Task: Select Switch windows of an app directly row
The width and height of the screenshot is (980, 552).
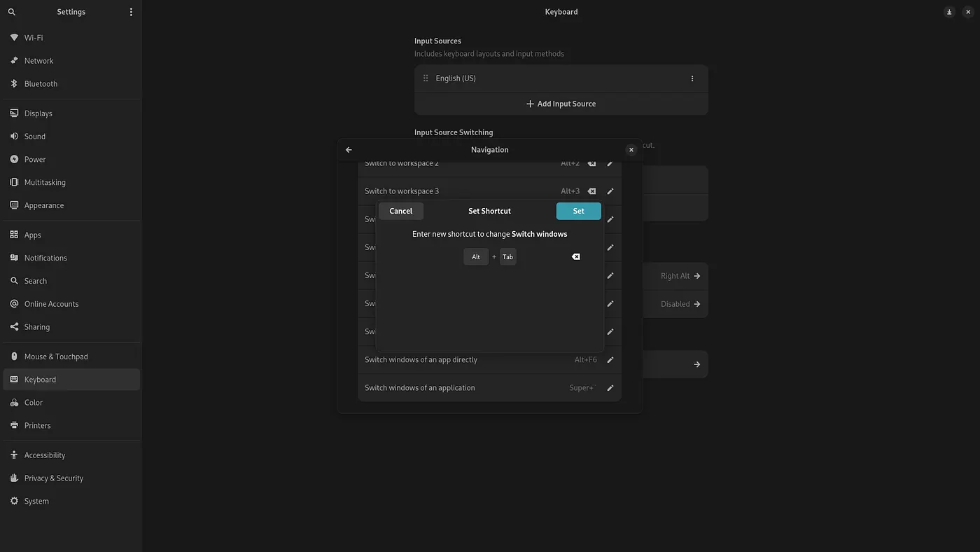Action: click(x=489, y=360)
